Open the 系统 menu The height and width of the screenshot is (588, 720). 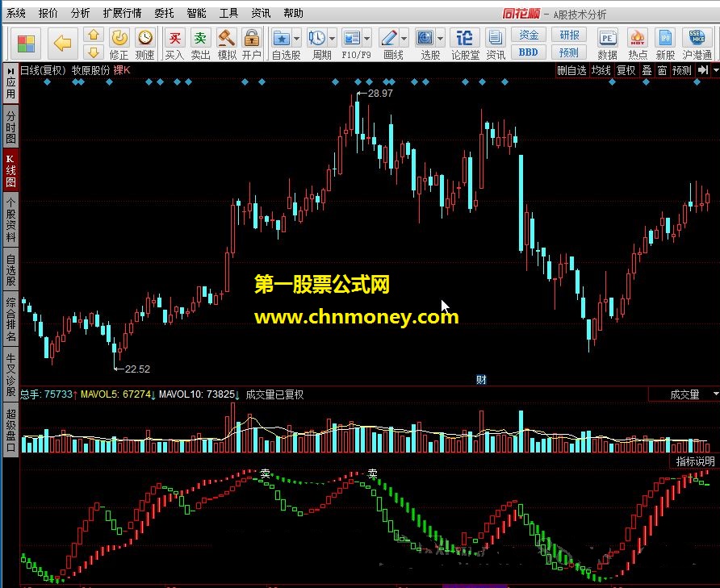[15, 14]
